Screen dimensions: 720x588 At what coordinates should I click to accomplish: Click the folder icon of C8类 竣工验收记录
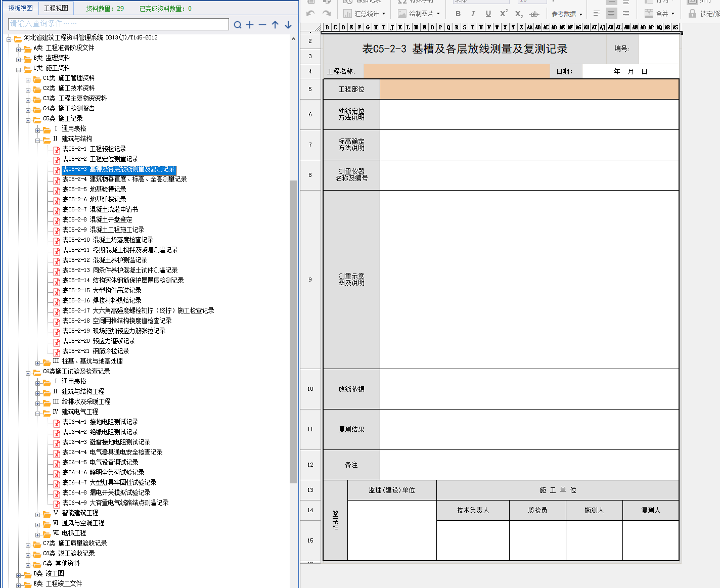point(37,555)
